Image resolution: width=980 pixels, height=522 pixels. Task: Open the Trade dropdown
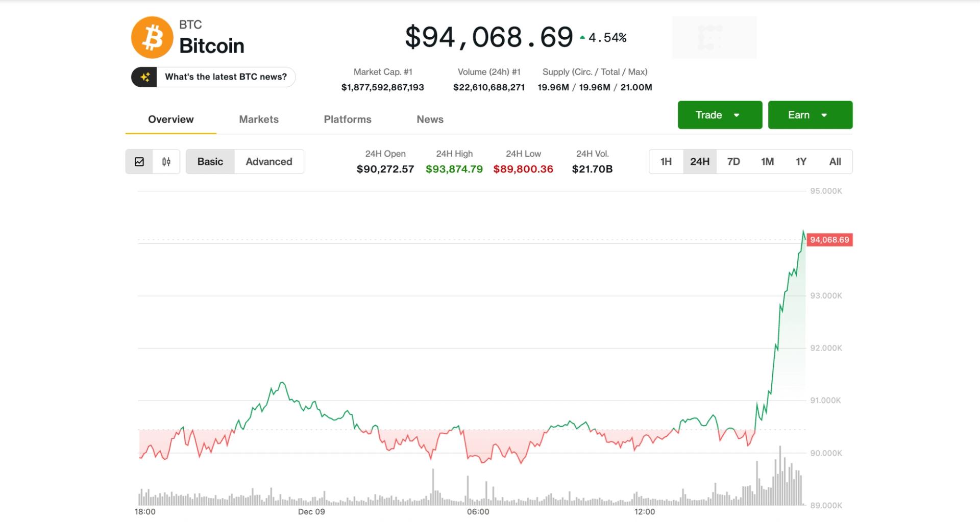click(x=720, y=115)
